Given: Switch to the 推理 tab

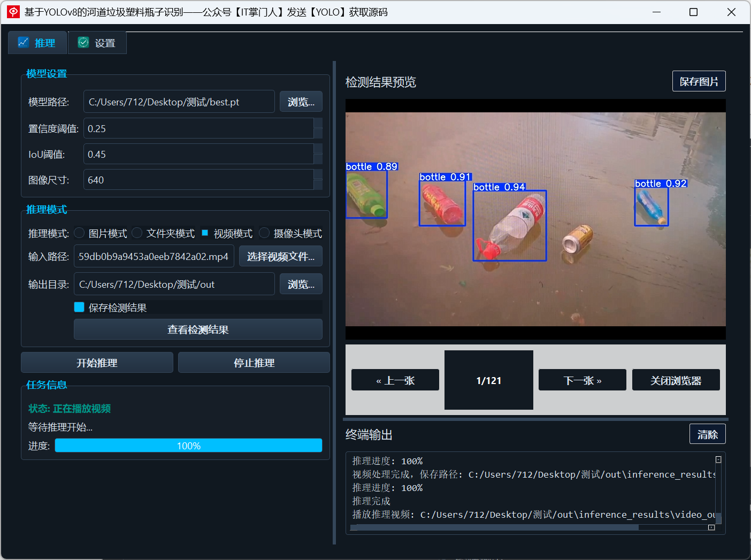Looking at the screenshot, I should pos(37,43).
